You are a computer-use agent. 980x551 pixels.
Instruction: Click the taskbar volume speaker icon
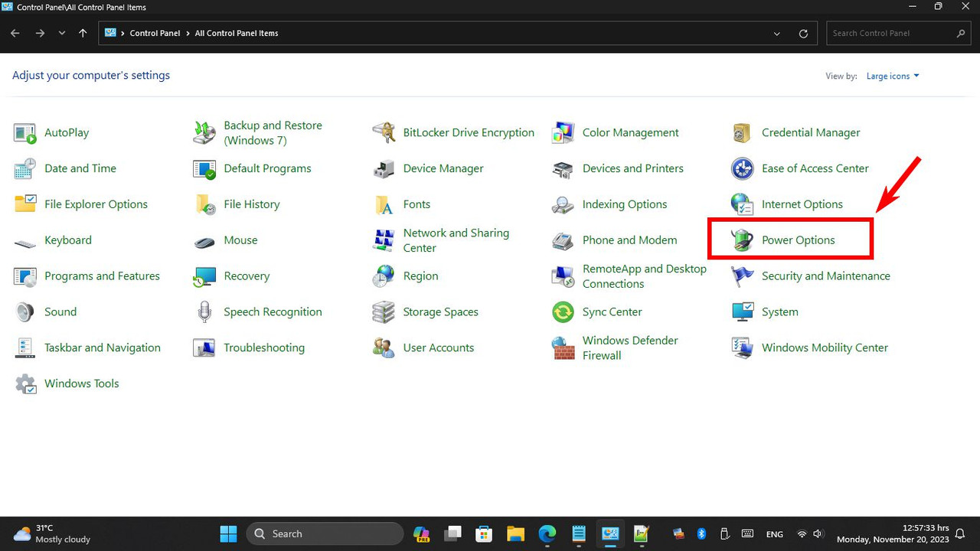818,533
